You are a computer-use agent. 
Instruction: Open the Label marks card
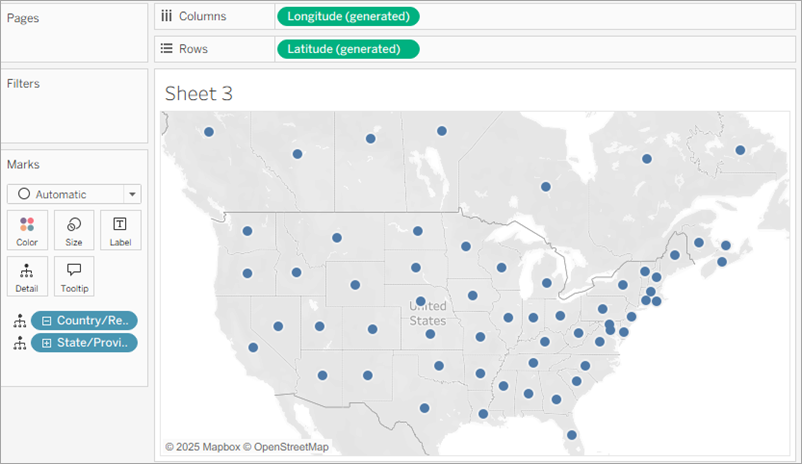pos(120,230)
